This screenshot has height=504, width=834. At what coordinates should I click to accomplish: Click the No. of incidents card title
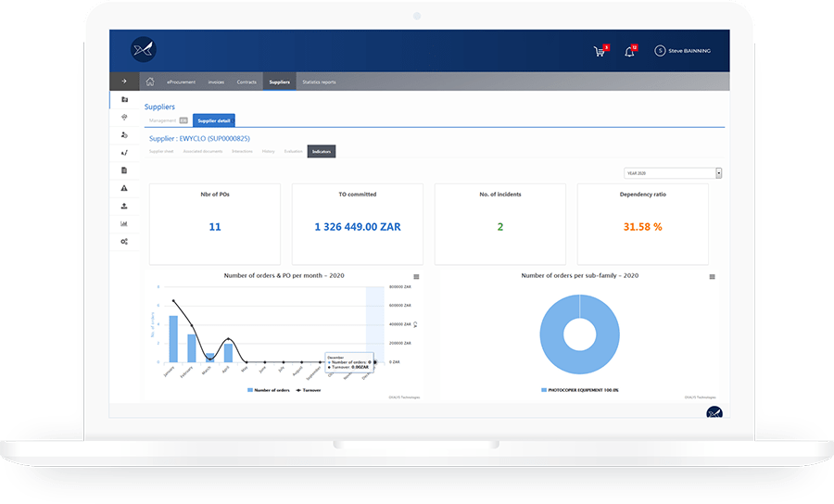[x=500, y=195]
